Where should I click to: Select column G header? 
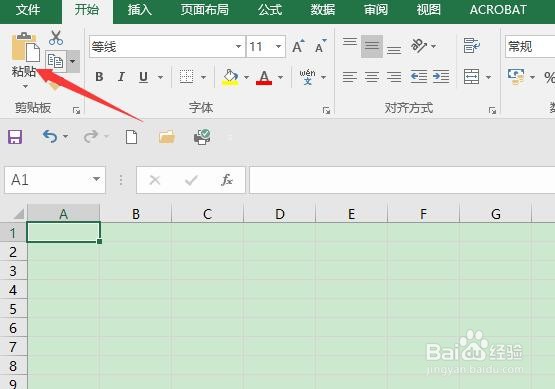(496, 214)
